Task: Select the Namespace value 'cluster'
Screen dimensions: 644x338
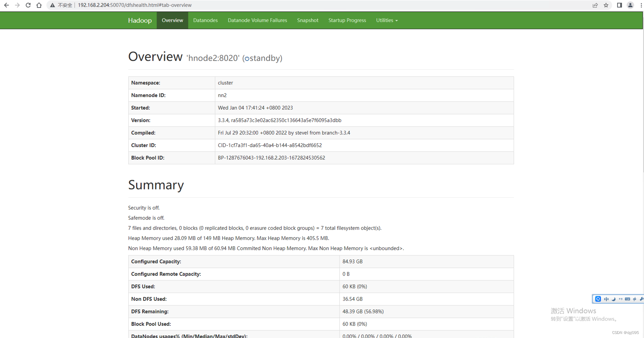Action: click(225, 83)
